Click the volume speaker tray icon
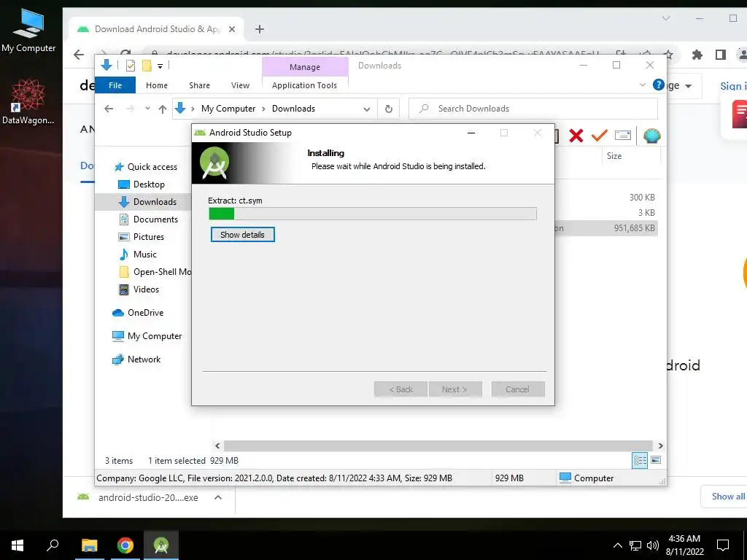747x560 pixels. pyautogui.click(x=652, y=545)
